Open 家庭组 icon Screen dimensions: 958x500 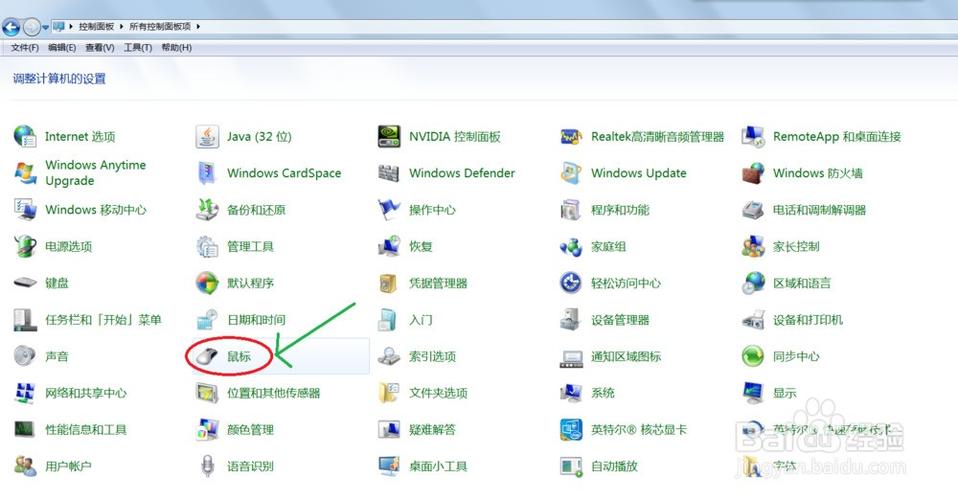pos(571,246)
